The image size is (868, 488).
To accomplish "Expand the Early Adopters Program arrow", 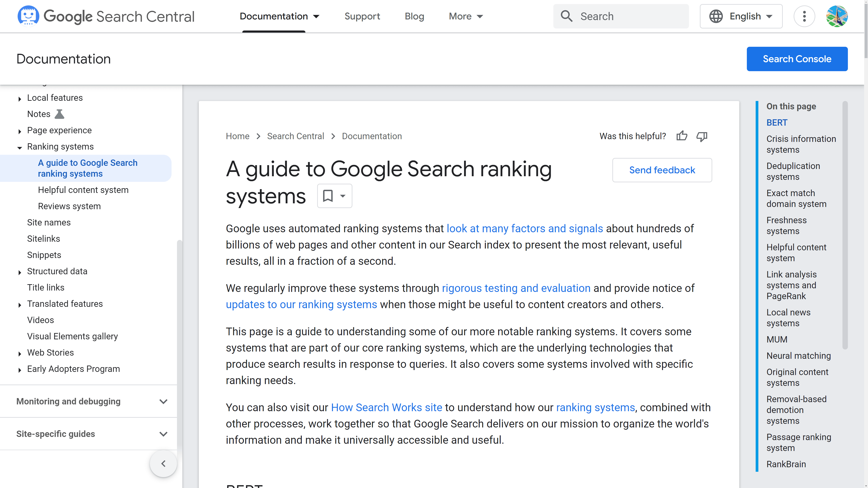I will 19,370.
